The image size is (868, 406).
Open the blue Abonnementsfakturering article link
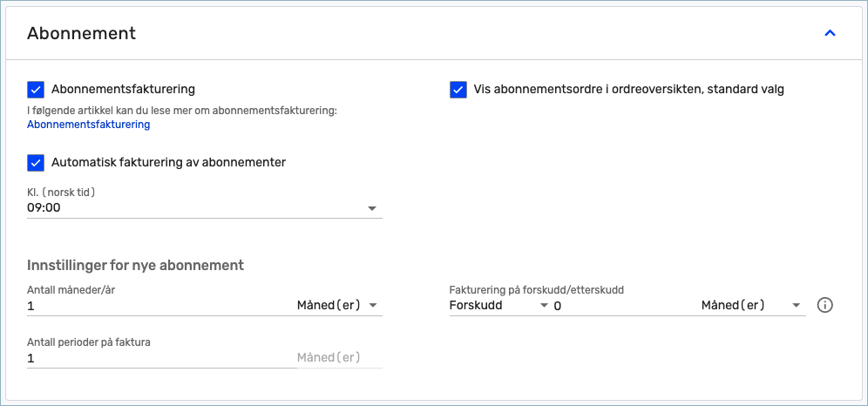[x=89, y=125]
